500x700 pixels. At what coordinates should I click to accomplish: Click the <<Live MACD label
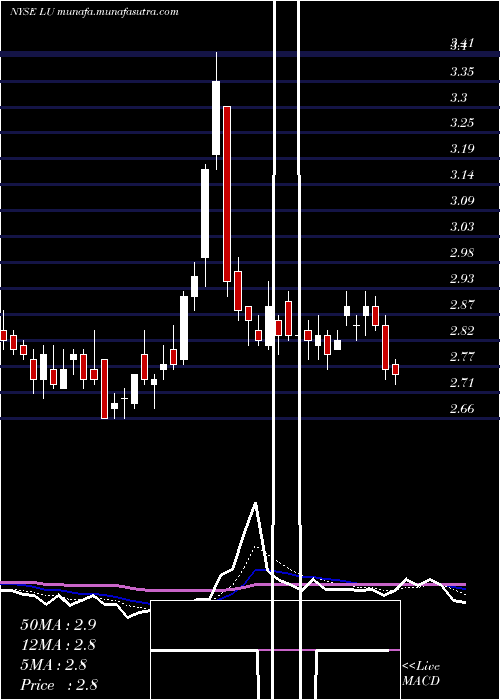421,674
